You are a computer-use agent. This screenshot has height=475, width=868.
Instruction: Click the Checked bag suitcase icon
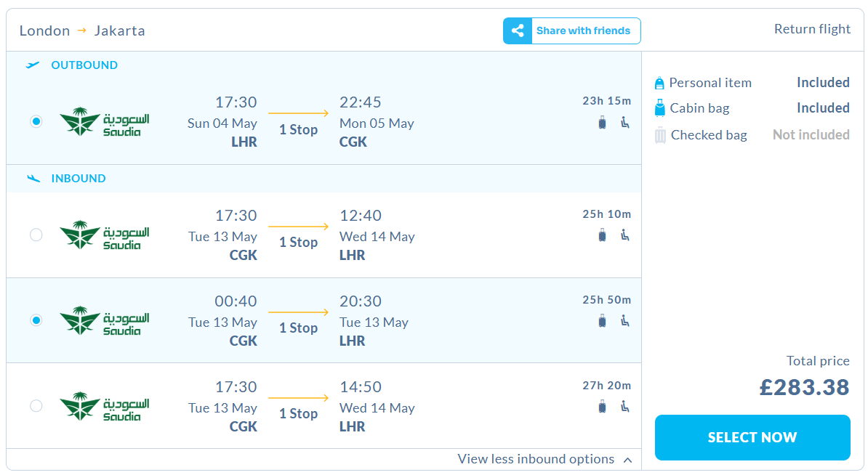pos(660,135)
